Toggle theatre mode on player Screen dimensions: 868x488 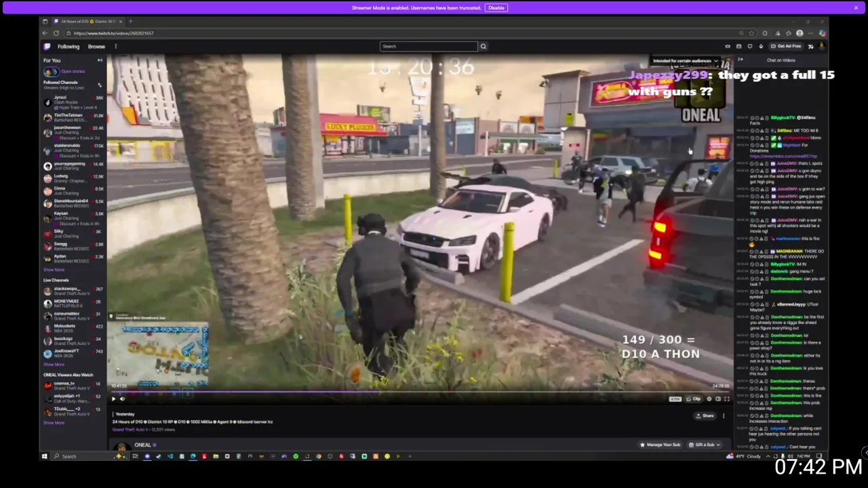pos(718,399)
